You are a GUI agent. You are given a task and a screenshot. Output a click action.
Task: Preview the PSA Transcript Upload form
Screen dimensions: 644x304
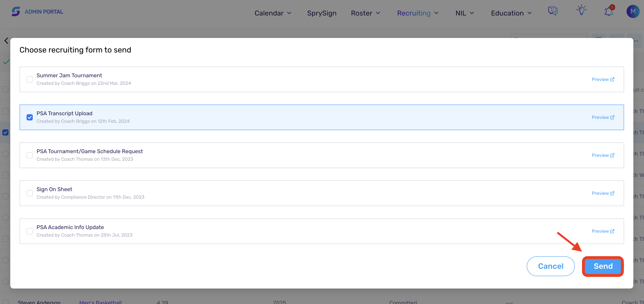point(603,117)
